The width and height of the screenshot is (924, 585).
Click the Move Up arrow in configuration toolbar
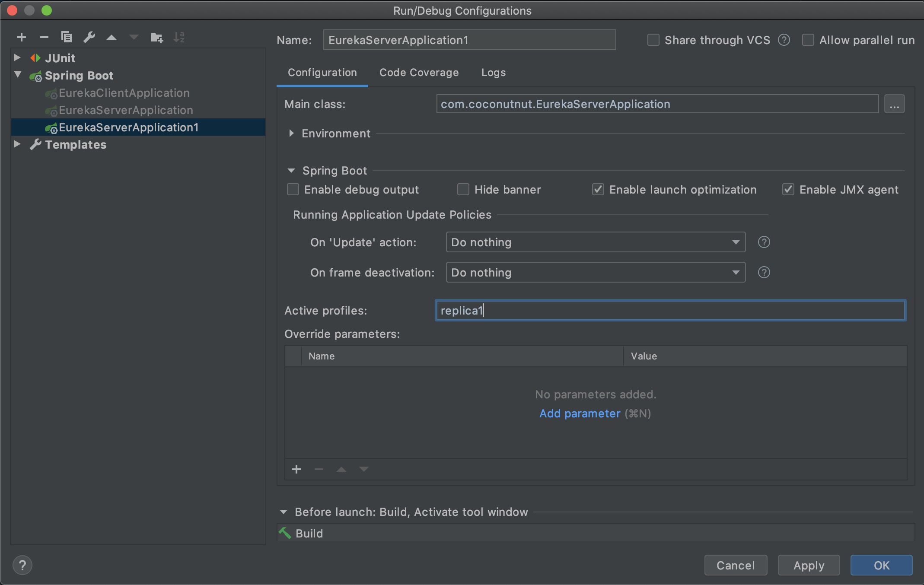[112, 38]
